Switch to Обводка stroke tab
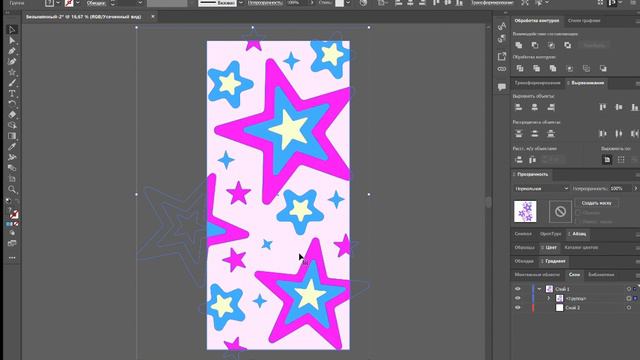The image size is (640, 360). tap(524, 261)
